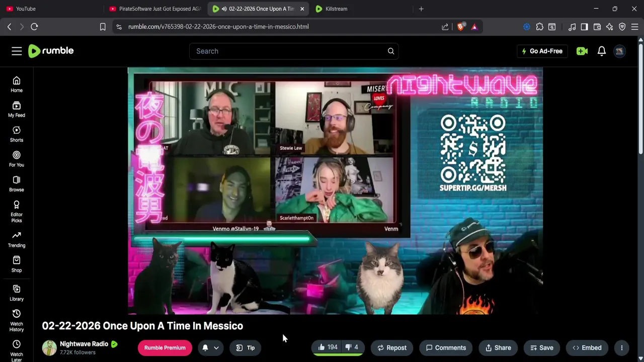The width and height of the screenshot is (644, 362).
Task: Open Browse in the sidebar
Action: tap(17, 184)
